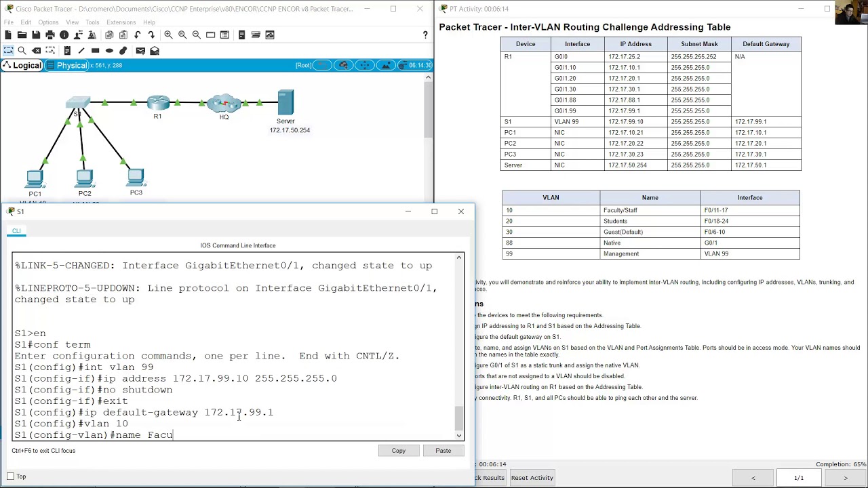This screenshot has width=868, height=488.
Task: Open the Options menu
Action: click(48, 22)
